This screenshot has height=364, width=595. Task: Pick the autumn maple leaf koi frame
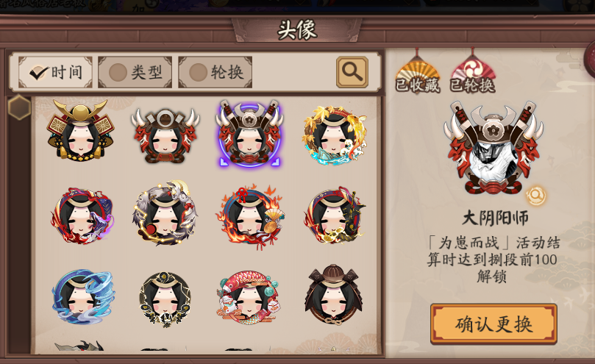tap(335, 135)
